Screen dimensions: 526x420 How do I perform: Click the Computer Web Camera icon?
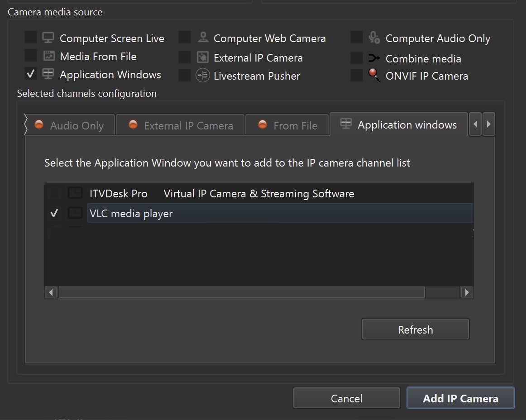pos(203,38)
